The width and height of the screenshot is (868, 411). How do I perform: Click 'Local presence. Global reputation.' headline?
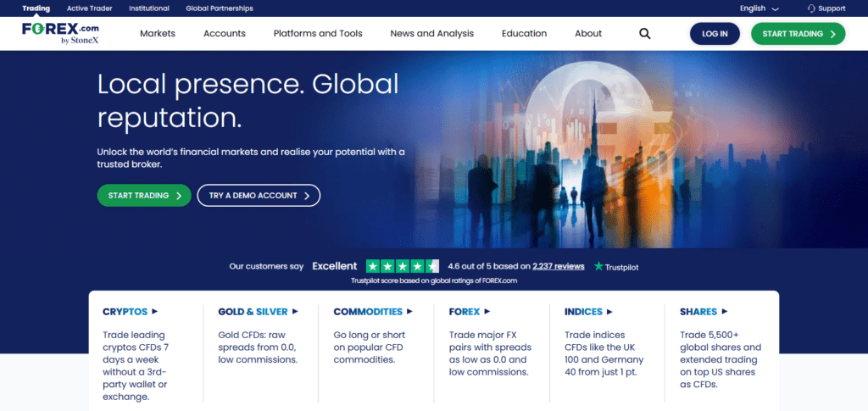coord(248,101)
